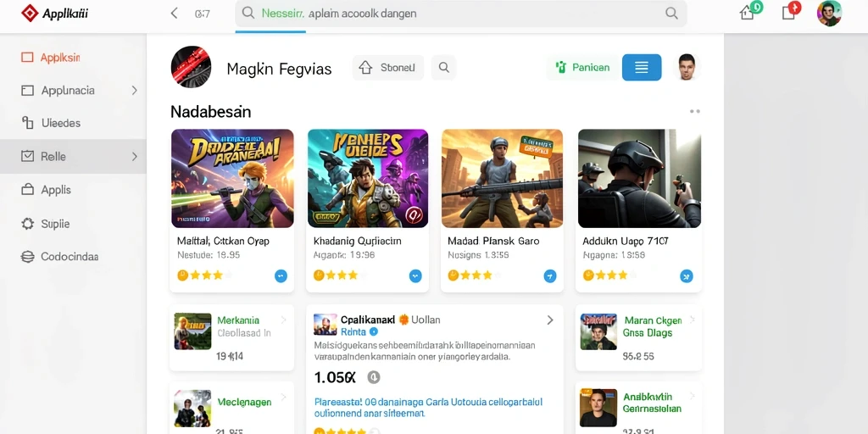
Task: Open the Nadabesan section more options dots
Action: tap(695, 111)
